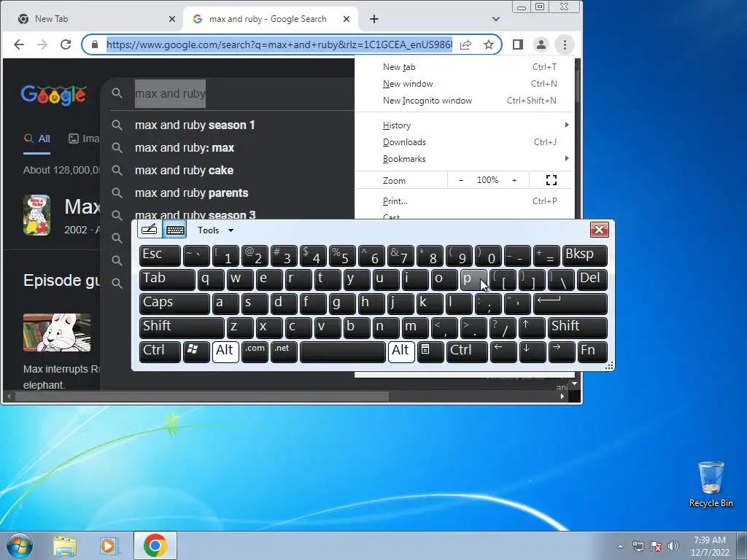
Task: Switch to handwriting writing pad mode
Action: 149,230
